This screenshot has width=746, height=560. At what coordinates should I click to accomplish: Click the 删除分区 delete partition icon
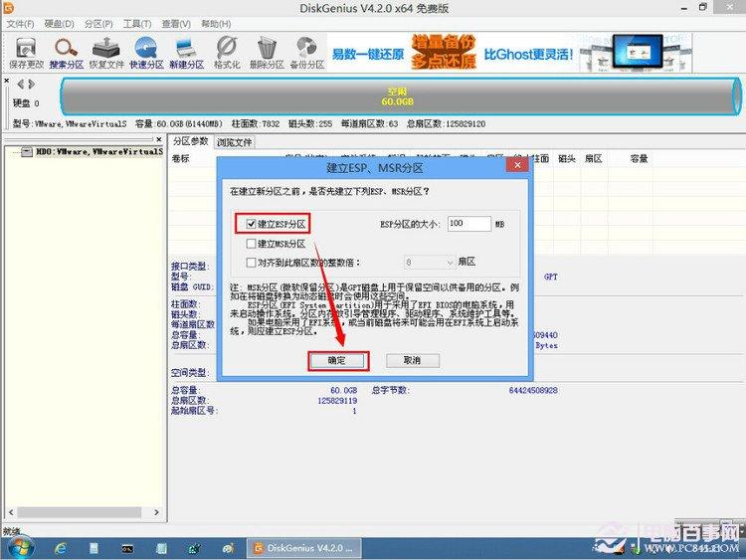tap(267, 53)
